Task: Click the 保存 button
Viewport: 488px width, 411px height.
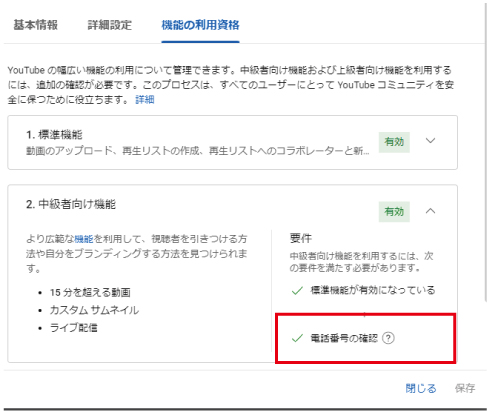Action: [465, 388]
